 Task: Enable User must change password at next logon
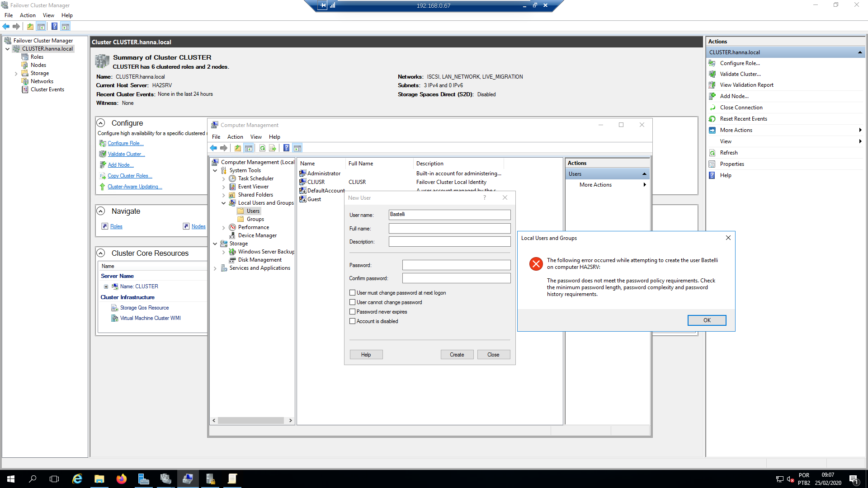click(x=353, y=293)
